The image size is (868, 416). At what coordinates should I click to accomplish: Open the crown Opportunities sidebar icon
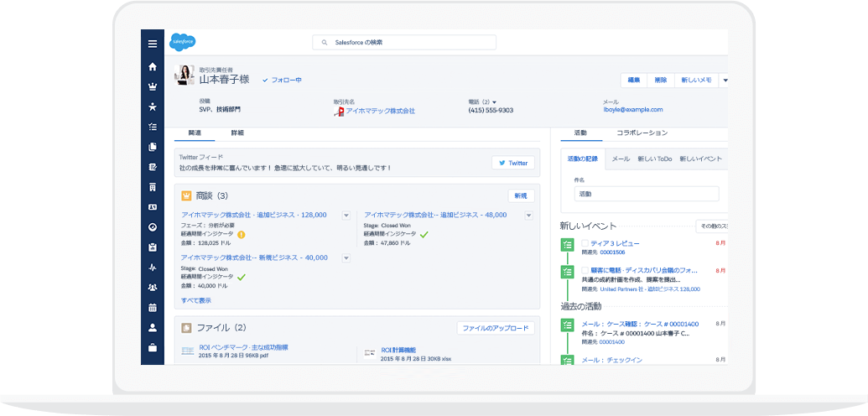click(x=152, y=86)
